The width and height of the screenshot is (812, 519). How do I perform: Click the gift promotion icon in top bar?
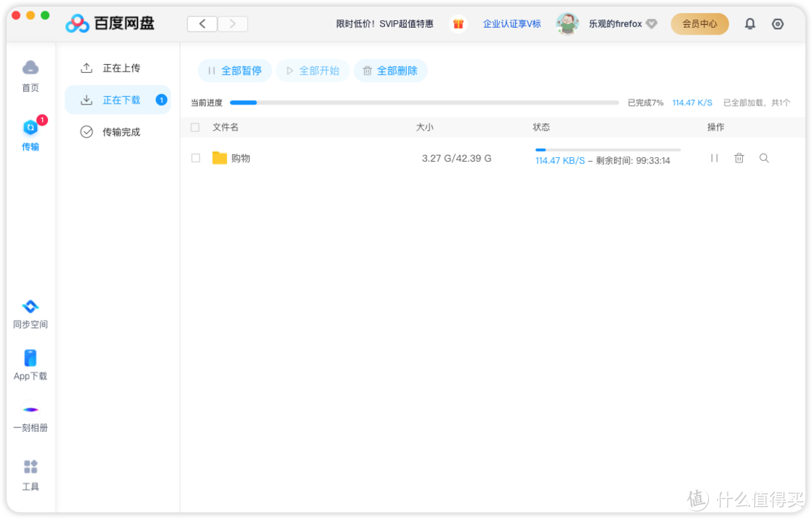(459, 23)
